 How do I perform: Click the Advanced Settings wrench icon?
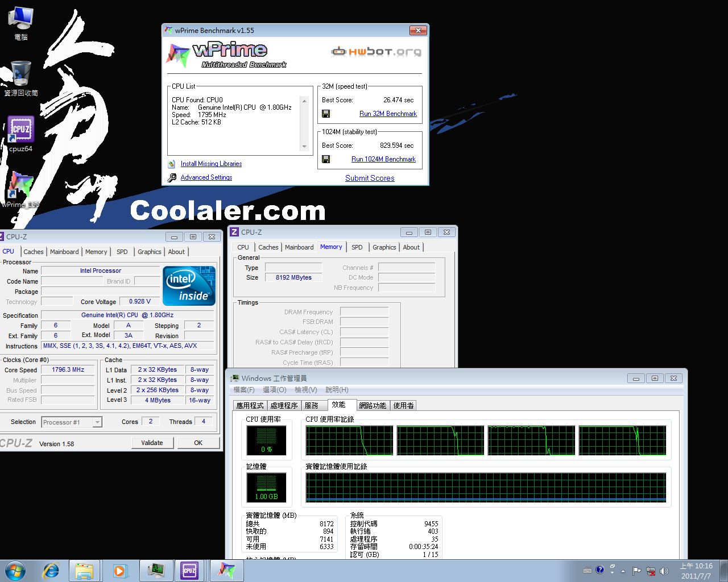click(172, 177)
